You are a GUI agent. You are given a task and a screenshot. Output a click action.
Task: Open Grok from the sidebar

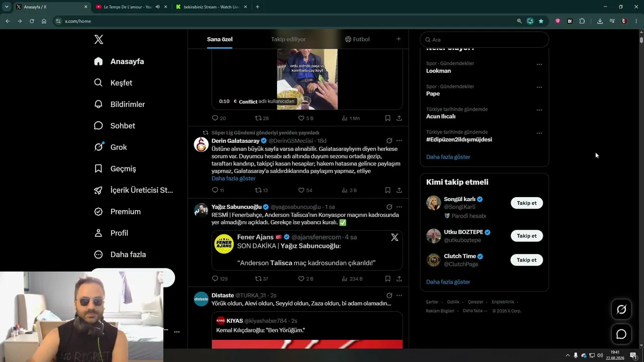click(111, 147)
